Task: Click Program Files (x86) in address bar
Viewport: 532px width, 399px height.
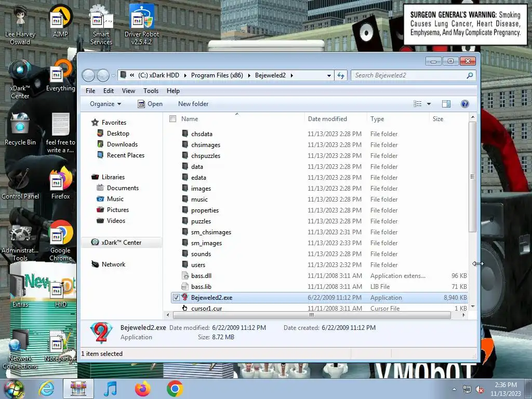Action: [217, 75]
